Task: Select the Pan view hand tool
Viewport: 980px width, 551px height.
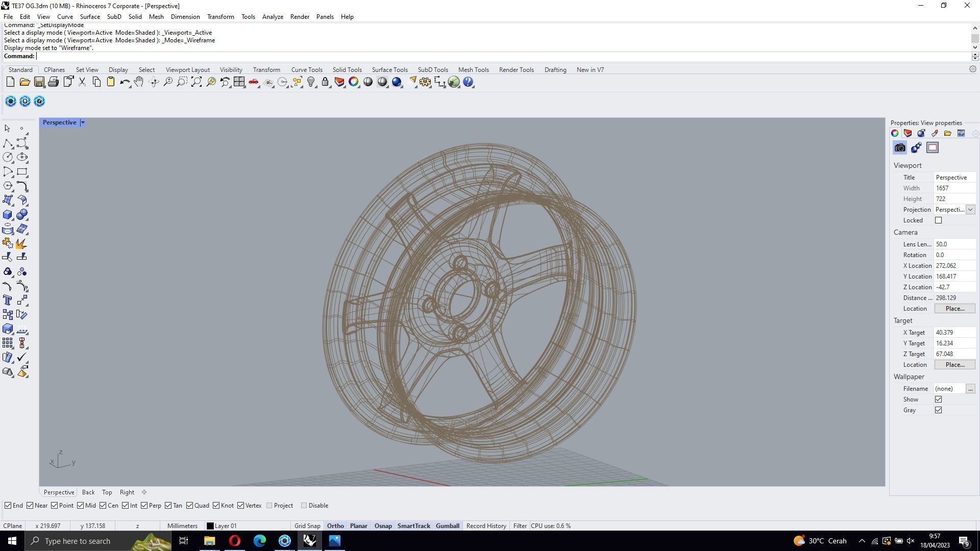Action: pyautogui.click(x=139, y=82)
